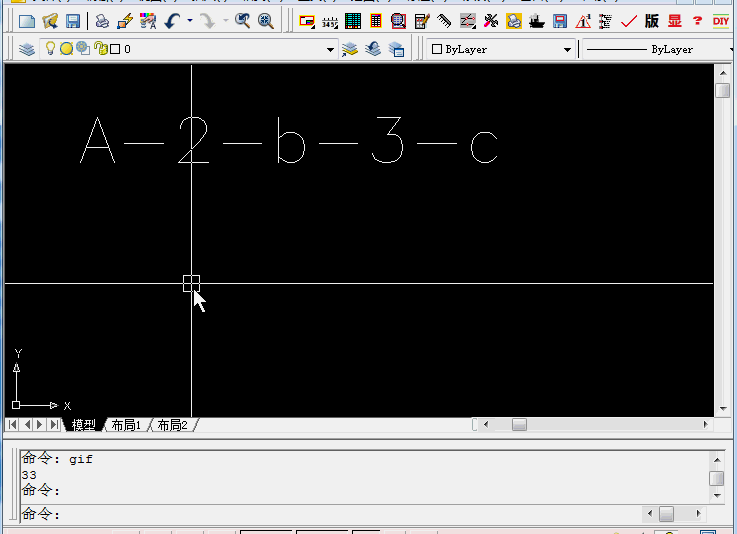
Task: Click the Layer Previous icon
Action: [373, 49]
